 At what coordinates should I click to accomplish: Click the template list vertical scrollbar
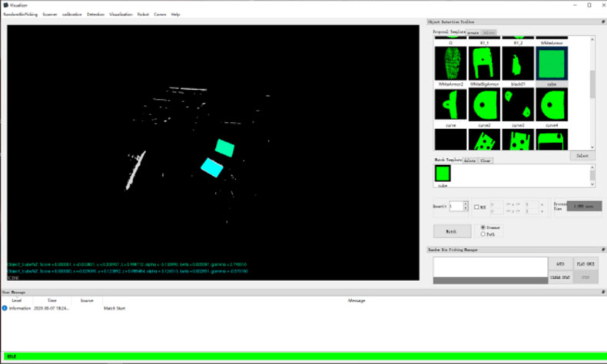[x=592, y=84]
